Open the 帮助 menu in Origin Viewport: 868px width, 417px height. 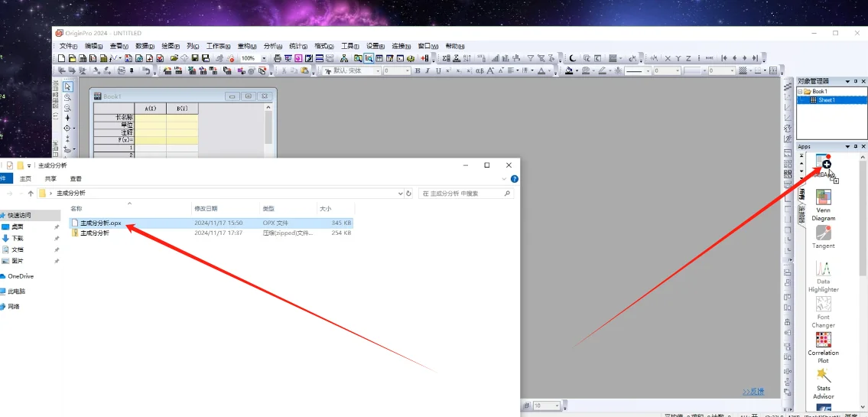(x=454, y=46)
